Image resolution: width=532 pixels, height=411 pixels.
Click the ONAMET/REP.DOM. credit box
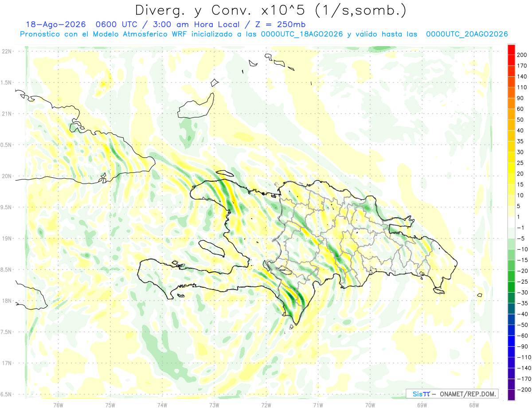[452, 394]
